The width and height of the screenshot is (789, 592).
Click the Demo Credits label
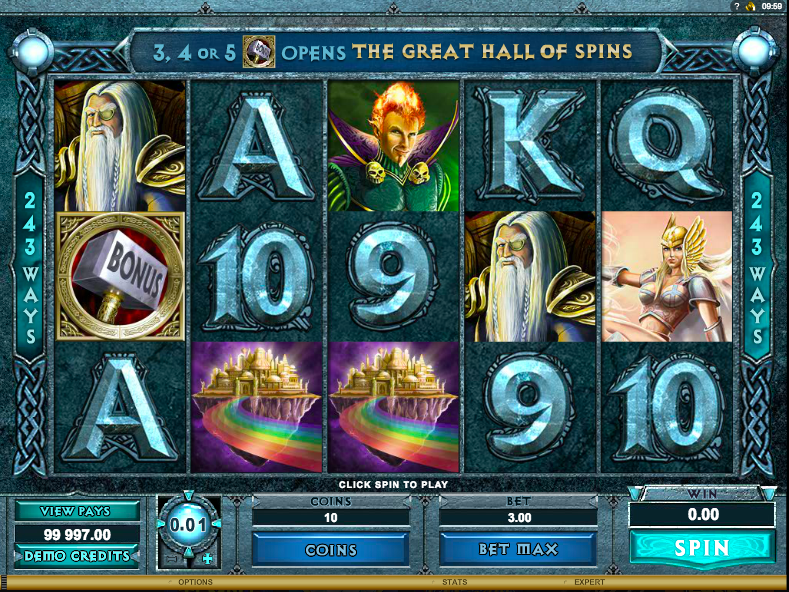point(77,556)
